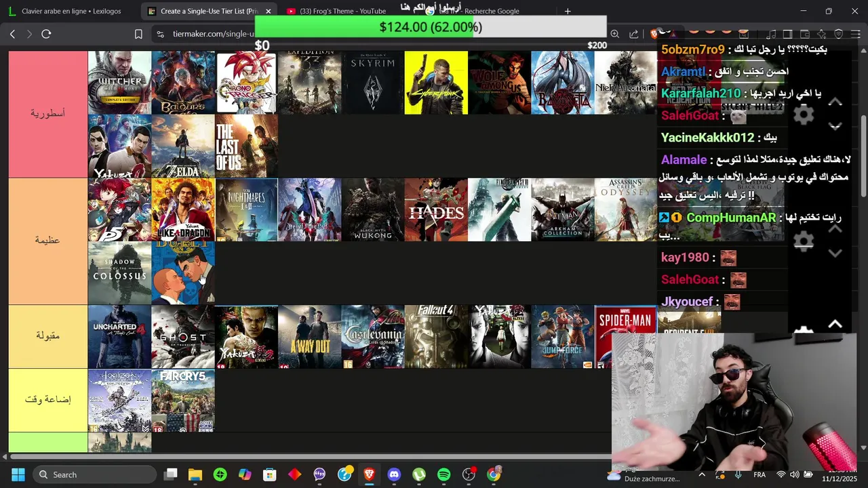Open settings gear for the عظيمة tier row
868x488 pixels.
point(804,241)
